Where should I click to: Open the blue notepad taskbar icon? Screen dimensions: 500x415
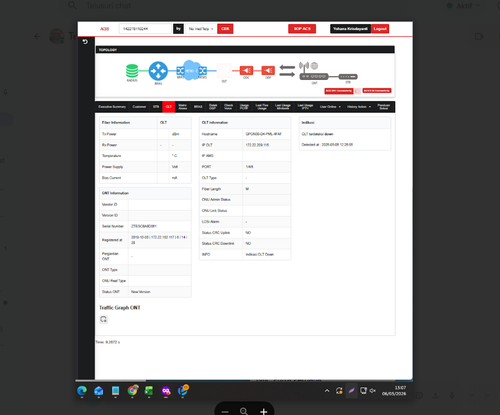tap(116, 390)
